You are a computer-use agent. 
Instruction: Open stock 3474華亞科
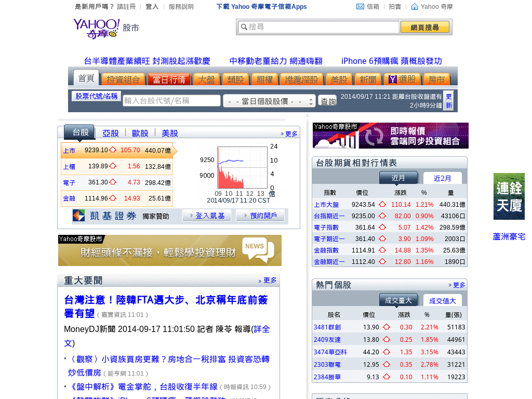(x=330, y=352)
